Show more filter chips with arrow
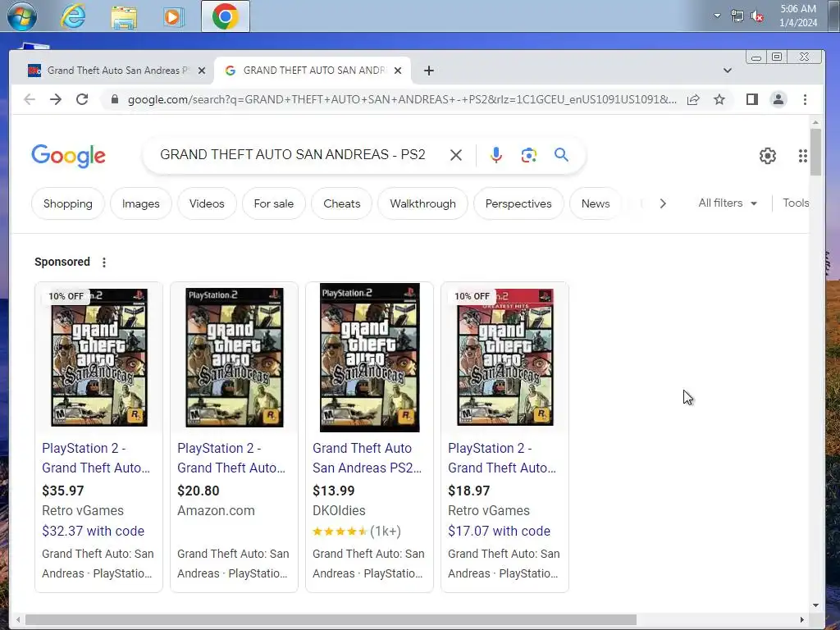 663,203
